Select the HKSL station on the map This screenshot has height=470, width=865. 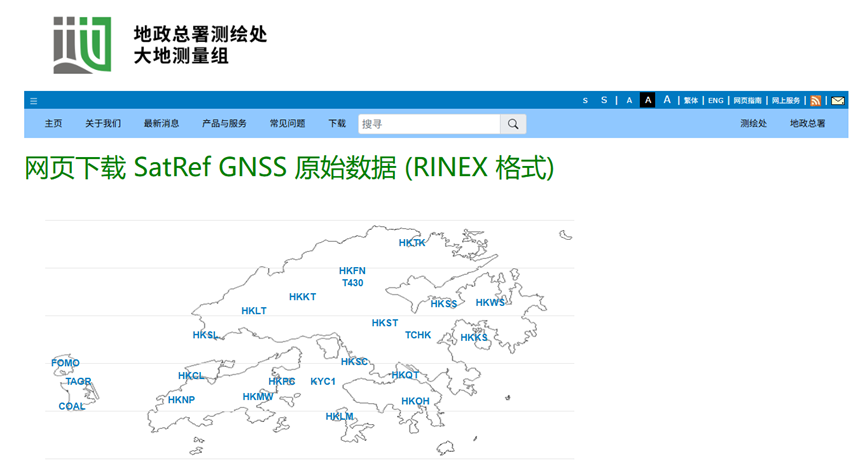coord(205,336)
